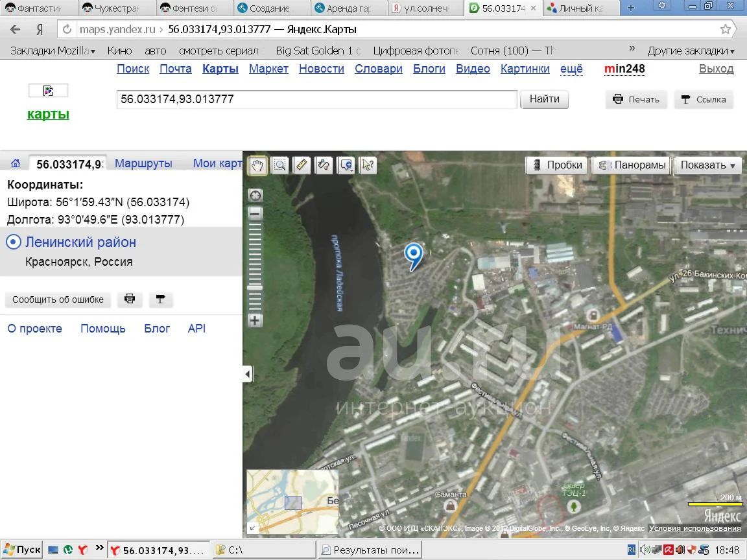This screenshot has width=747, height=560.
Task: Collapse the sidebar with the arrow handle
Action: tap(248, 374)
